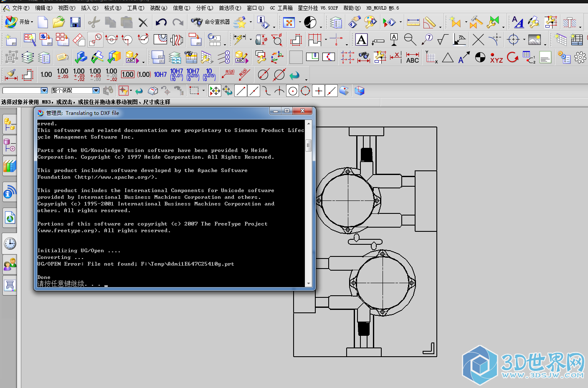This screenshot has height=388, width=588.
Task: Select the Surface Finish Symbol tool
Action: point(443,40)
